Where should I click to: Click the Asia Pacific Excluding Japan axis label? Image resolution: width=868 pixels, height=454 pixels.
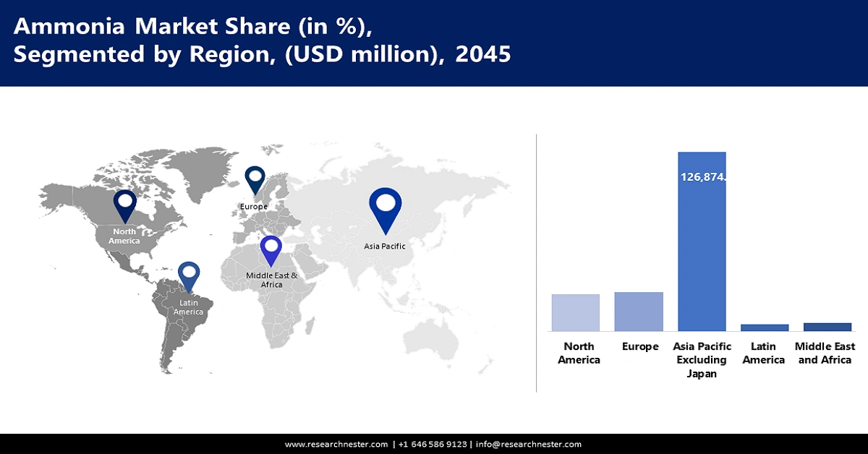pos(702,360)
